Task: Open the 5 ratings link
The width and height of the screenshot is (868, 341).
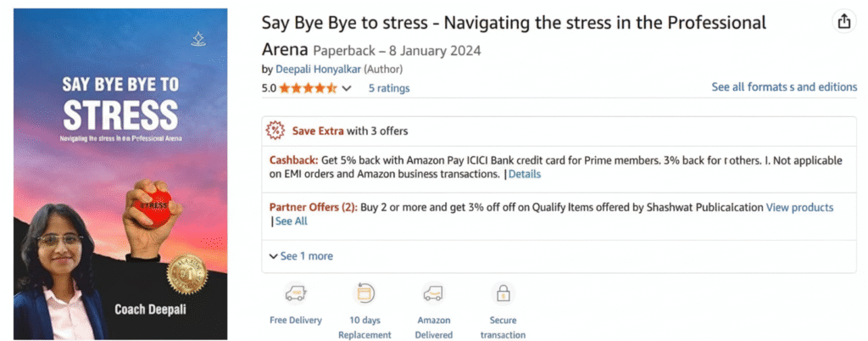Action: 389,88
